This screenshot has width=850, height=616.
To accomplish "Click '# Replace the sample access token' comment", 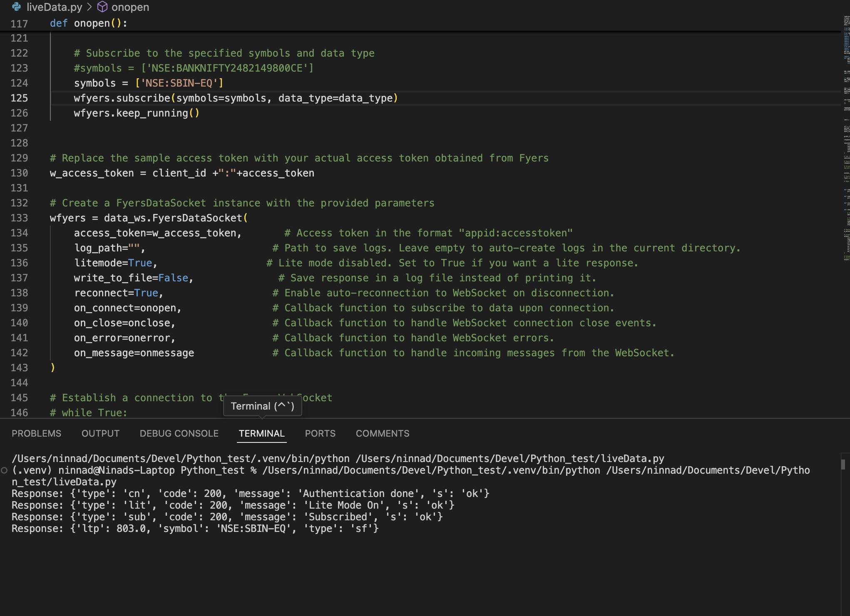I will click(x=299, y=158).
